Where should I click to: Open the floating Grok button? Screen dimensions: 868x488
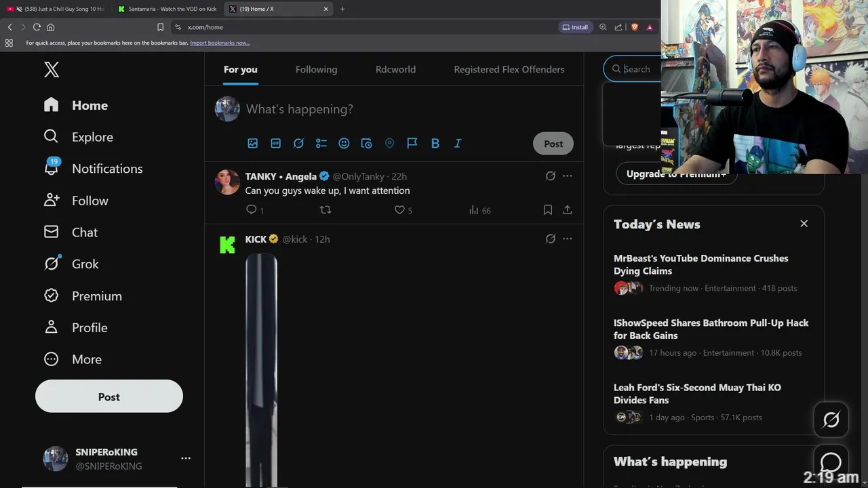pos(831,420)
